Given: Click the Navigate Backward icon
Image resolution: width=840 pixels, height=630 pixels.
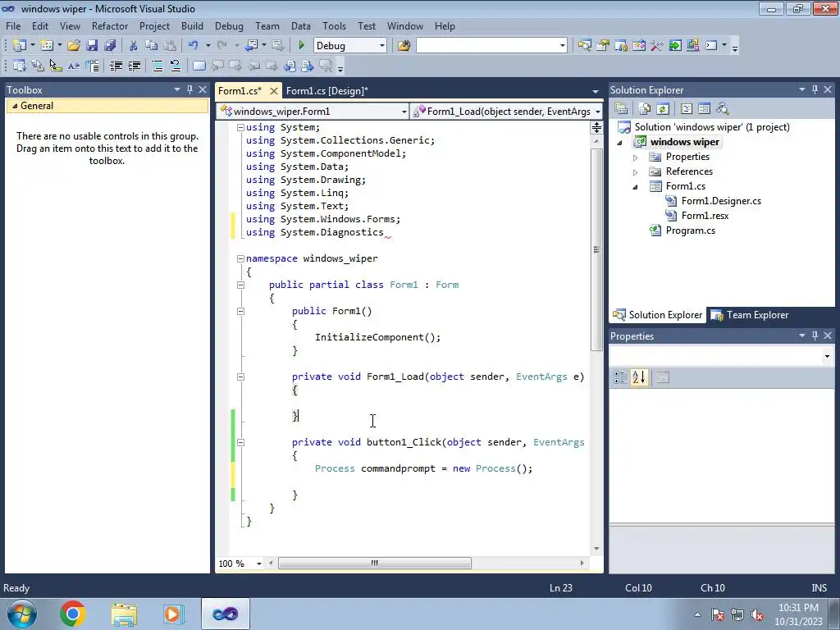Looking at the screenshot, I should 251,46.
